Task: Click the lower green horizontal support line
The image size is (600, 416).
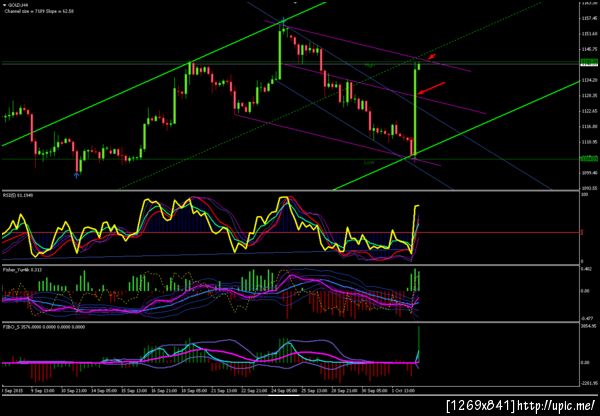Action: click(x=291, y=159)
